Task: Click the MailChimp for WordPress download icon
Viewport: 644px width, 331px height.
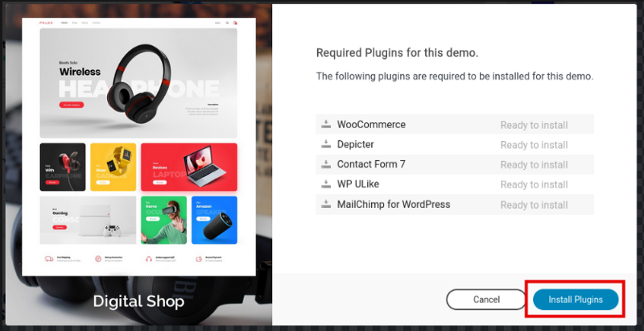Action: (326, 204)
